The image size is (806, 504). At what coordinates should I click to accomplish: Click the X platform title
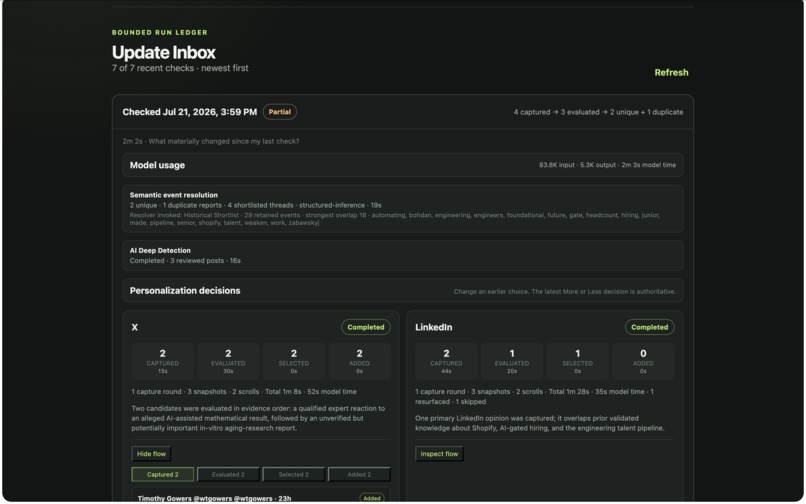tap(135, 327)
